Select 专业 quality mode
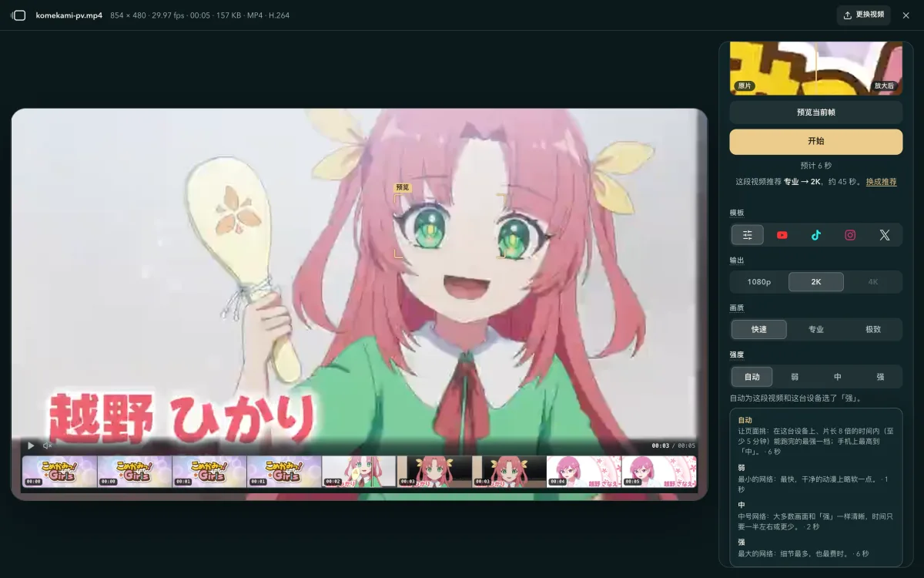This screenshot has height=578, width=924. click(x=816, y=330)
